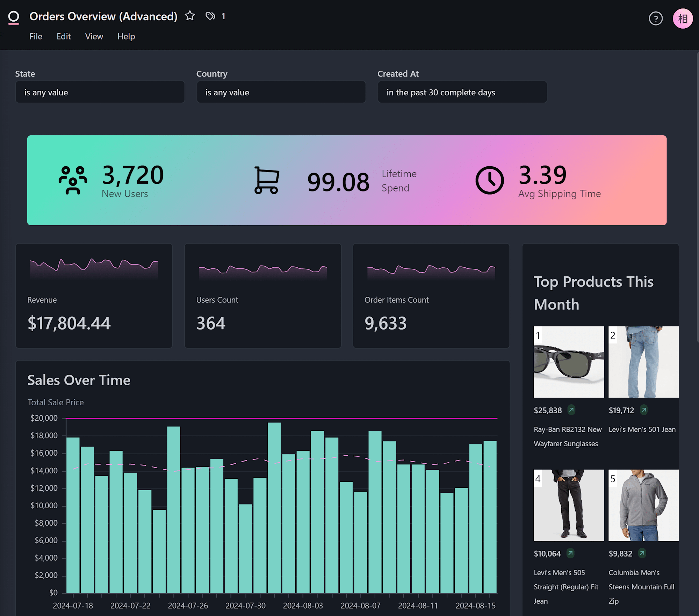Click the dashboard title Orders Overview (Advanced)
The image size is (699, 616).
coord(103,16)
